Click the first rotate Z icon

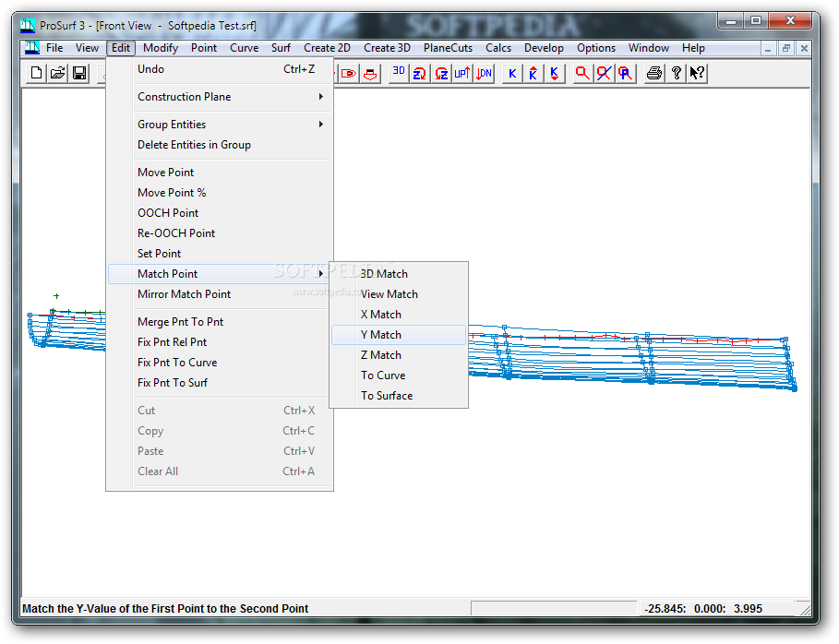(x=420, y=73)
